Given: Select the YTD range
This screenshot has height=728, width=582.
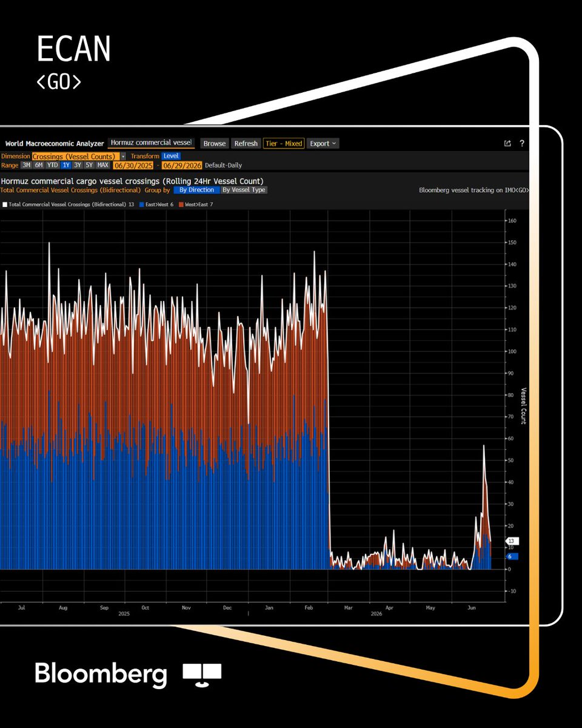Looking at the screenshot, I should click(53, 165).
